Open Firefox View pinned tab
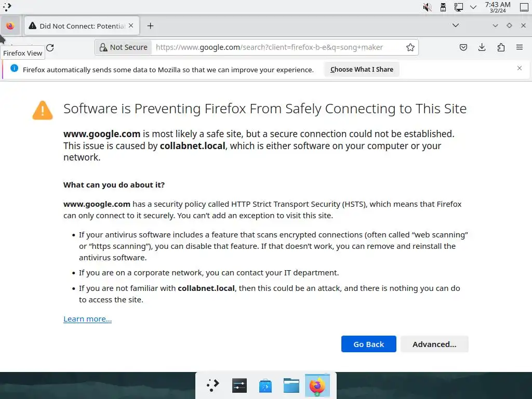Image resolution: width=532 pixels, height=399 pixels. [x=10, y=26]
